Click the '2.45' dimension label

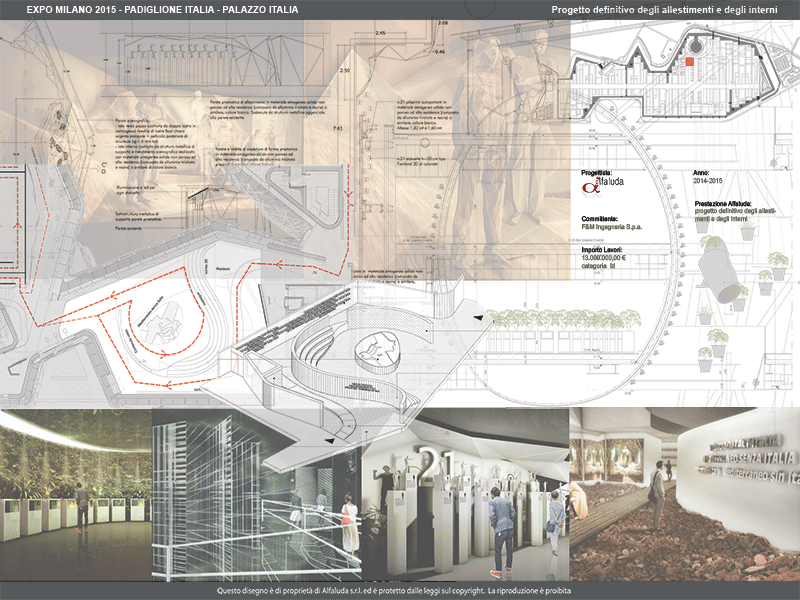pyautogui.click(x=380, y=33)
